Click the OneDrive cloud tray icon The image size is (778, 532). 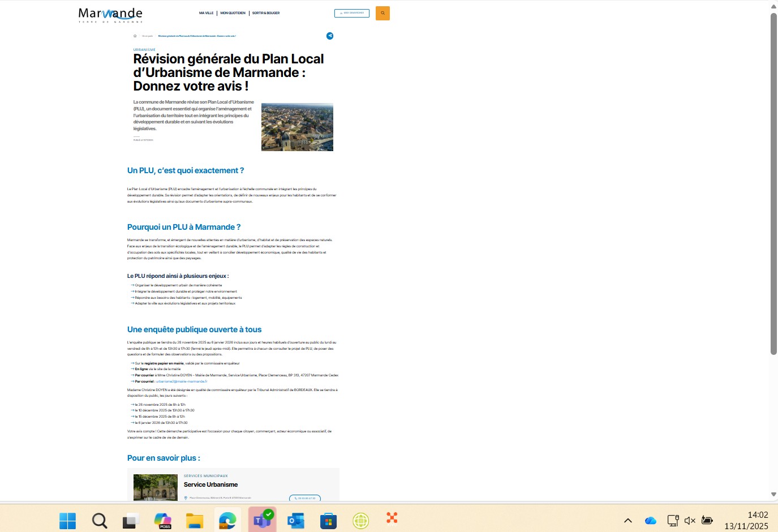point(651,520)
